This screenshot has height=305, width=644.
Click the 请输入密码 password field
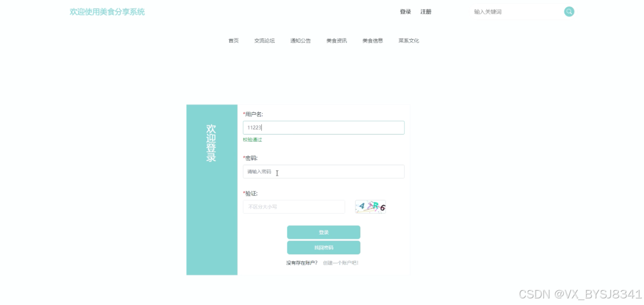(324, 172)
